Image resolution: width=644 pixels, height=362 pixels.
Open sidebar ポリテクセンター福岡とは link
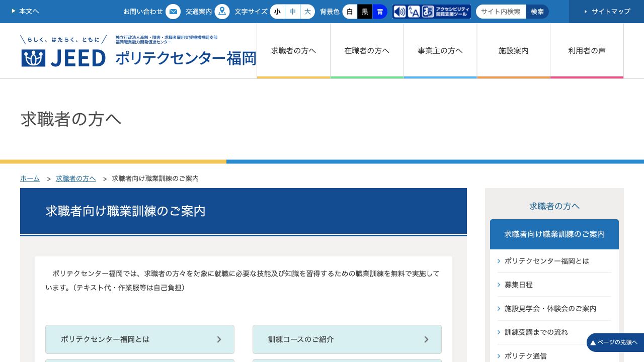pos(554,261)
